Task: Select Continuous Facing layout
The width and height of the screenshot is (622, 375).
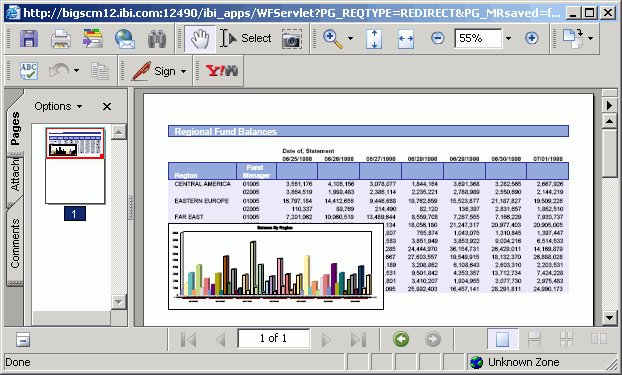Action: 566,340
